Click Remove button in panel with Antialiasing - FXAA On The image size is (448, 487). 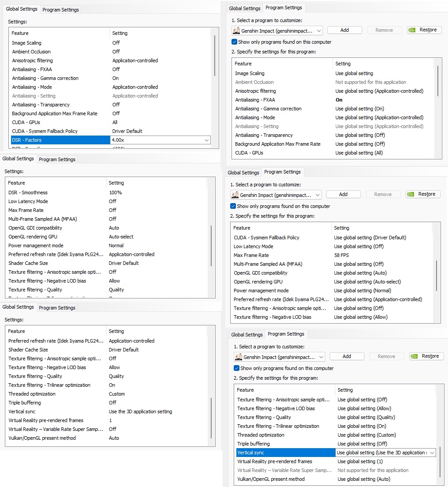click(384, 30)
